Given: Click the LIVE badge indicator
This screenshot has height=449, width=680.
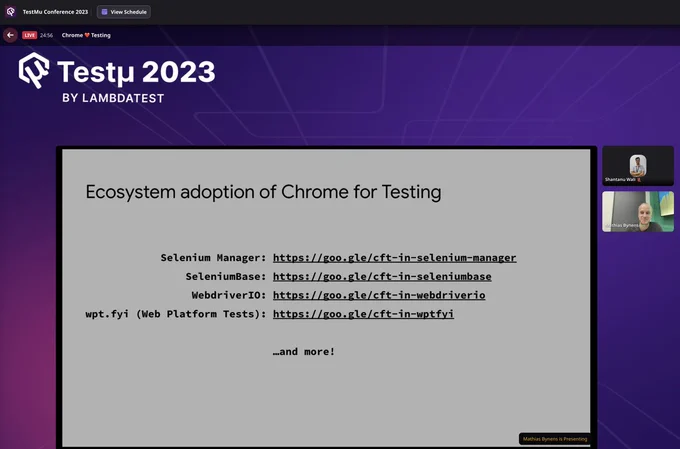Looking at the screenshot, I should tap(29, 35).
